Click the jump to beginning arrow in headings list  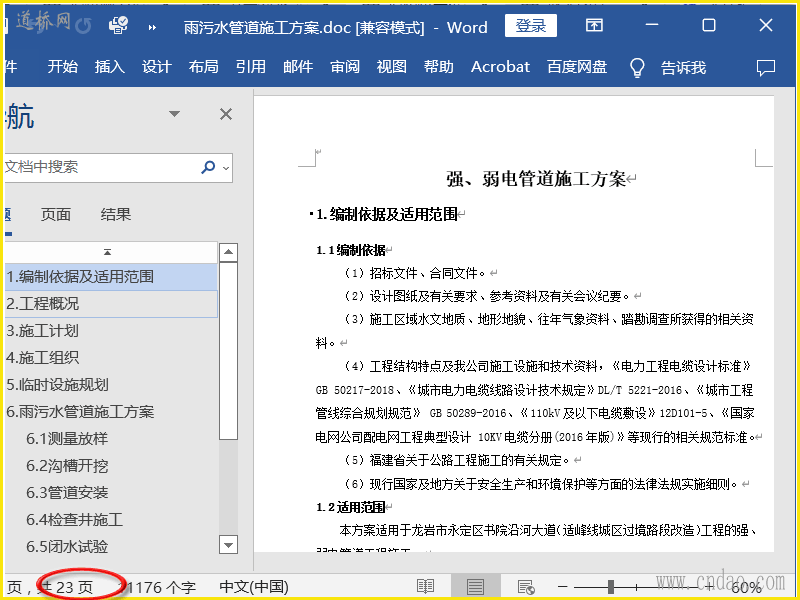(107, 252)
